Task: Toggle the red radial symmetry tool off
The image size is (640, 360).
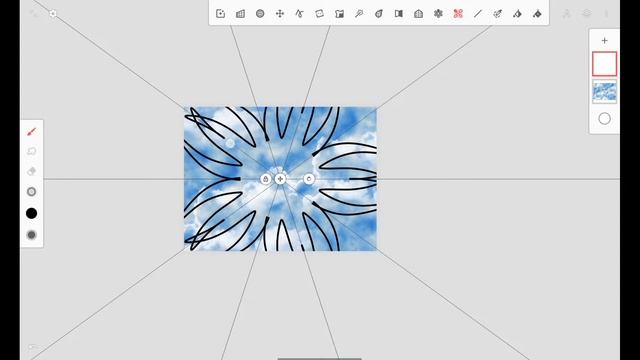Action: coord(458,13)
